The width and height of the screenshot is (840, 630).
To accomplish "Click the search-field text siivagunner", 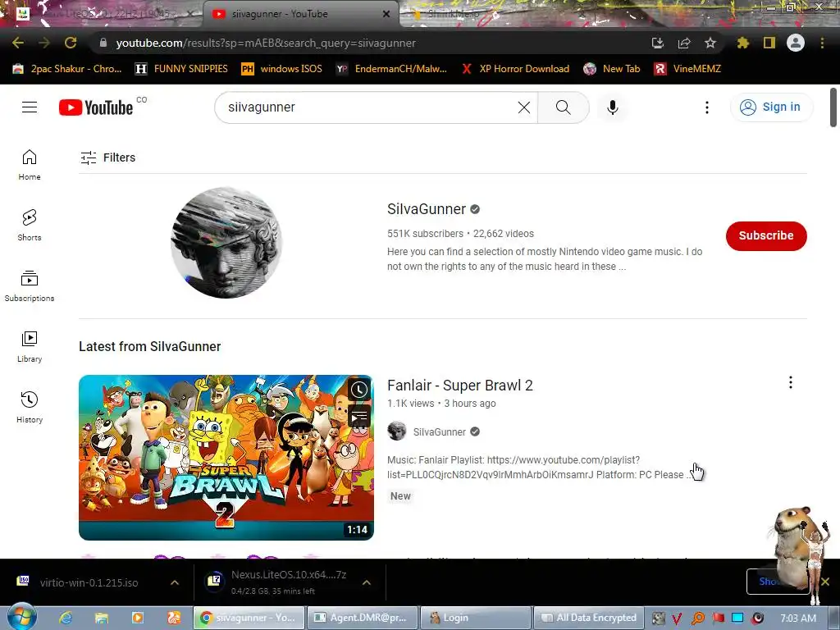I will 262,107.
